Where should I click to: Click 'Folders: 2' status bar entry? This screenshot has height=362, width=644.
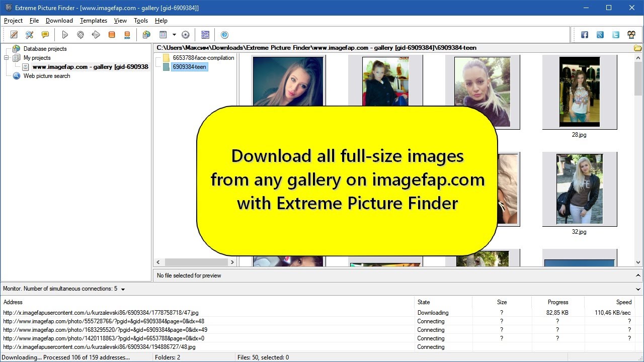click(x=168, y=357)
